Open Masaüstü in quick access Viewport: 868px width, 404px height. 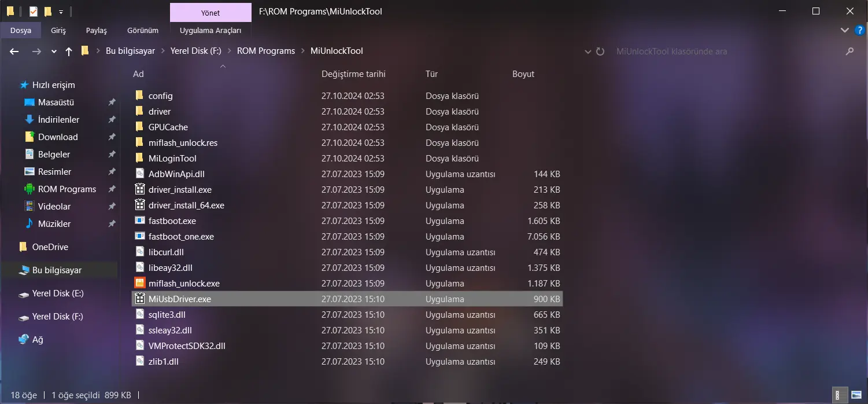[x=56, y=102]
